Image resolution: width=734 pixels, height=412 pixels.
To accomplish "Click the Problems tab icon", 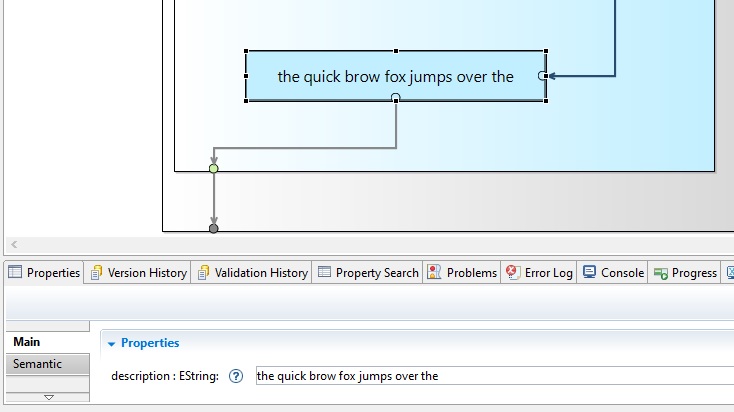I will click(434, 272).
